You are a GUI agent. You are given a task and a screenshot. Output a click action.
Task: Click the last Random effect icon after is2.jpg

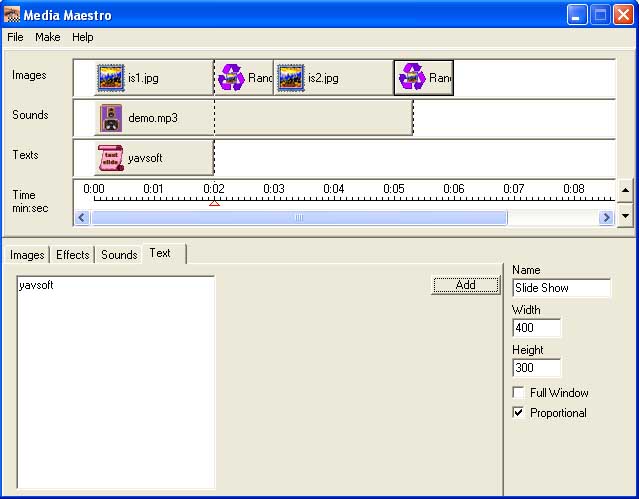(412, 77)
